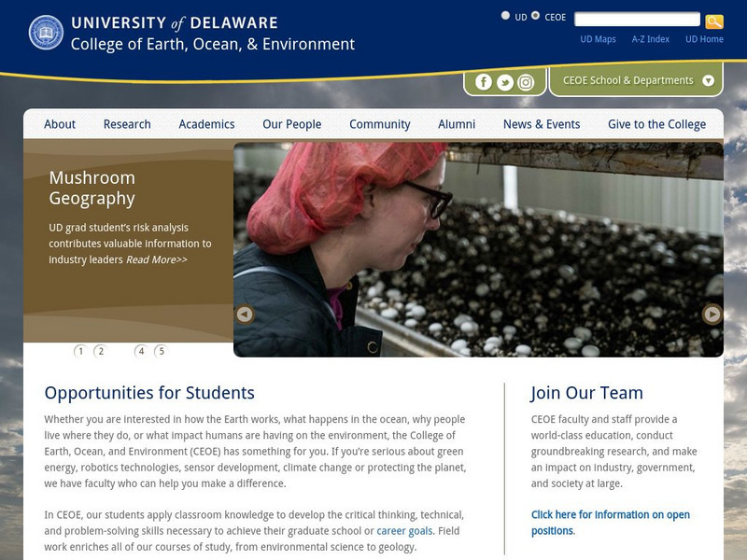Open the Academics navigation menu
Image resolution: width=747 pixels, height=560 pixels.
pos(206,124)
